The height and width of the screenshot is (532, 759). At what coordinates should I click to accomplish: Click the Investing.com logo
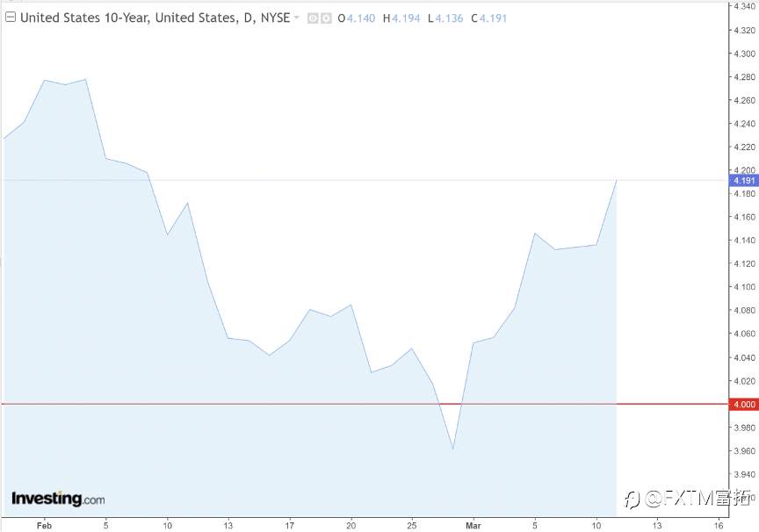pyautogui.click(x=58, y=499)
